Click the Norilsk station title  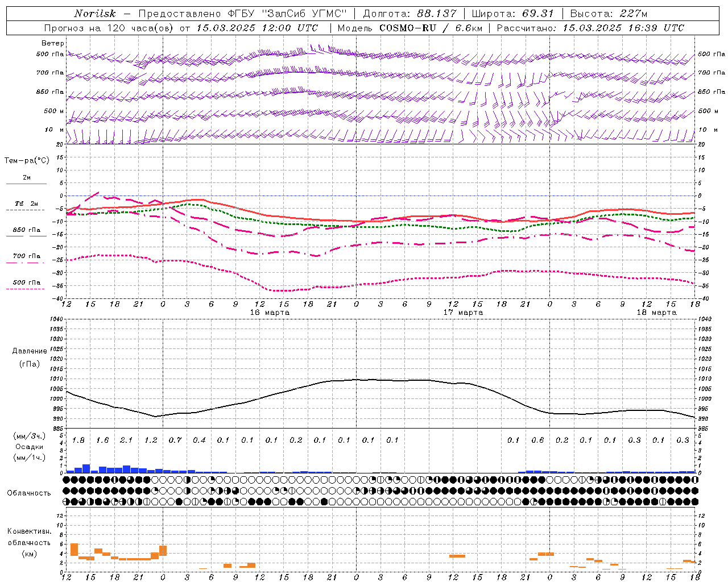95,14
